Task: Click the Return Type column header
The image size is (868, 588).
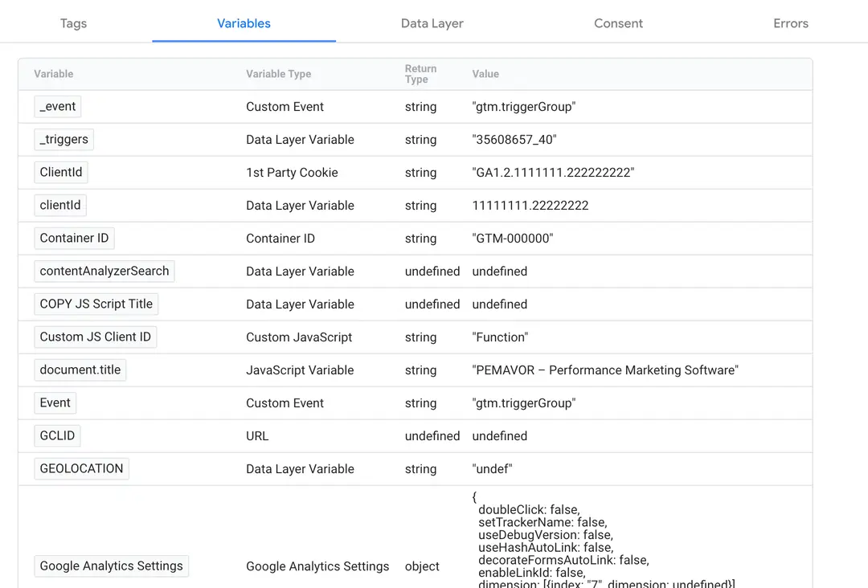Action: (x=420, y=74)
